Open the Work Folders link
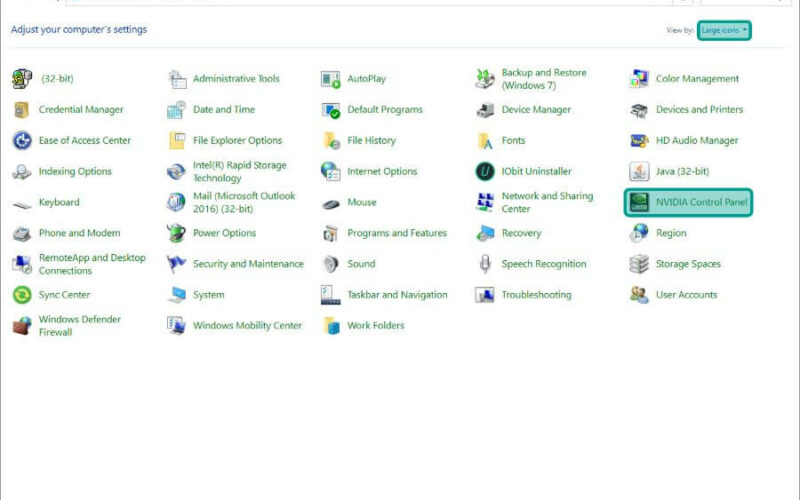 click(376, 326)
